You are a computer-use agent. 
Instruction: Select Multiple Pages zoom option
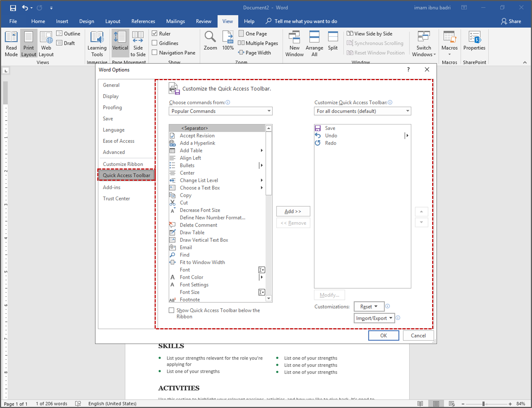click(x=258, y=43)
